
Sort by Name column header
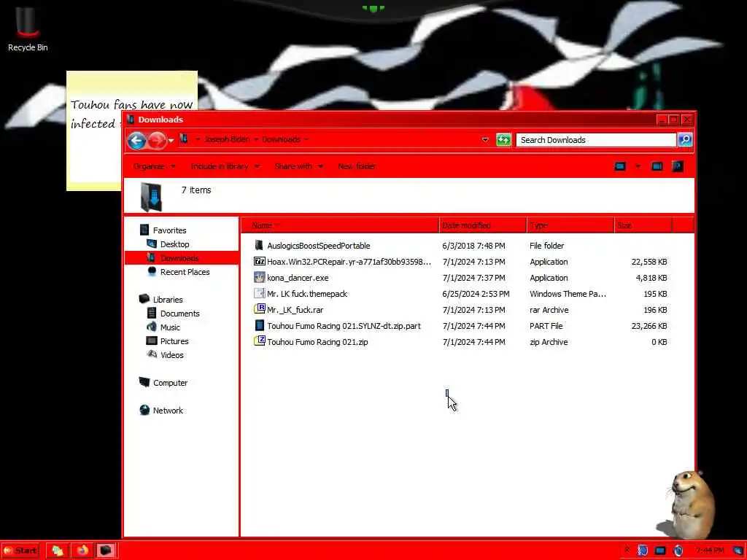pyautogui.click(x=340, y=225)
